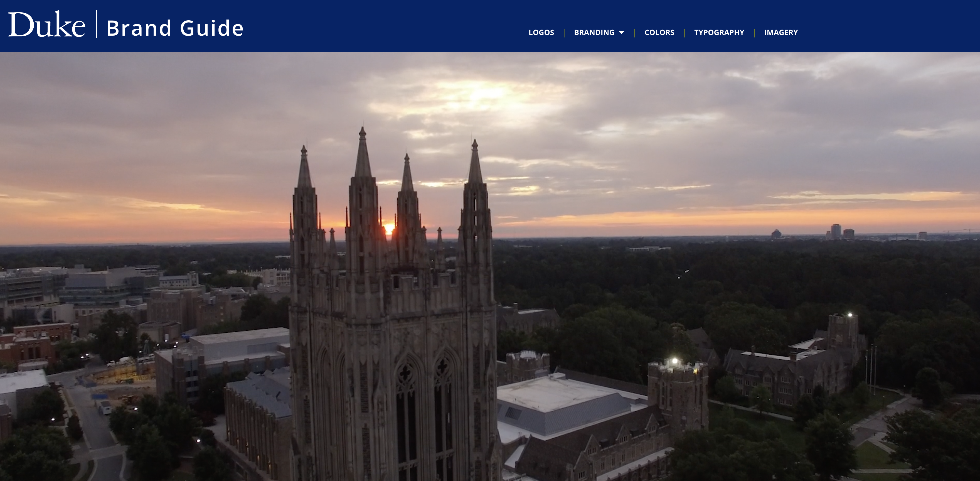980x481 pixels.
Task: Open the Brand Guide home title link
Action: pyautogui.click(x=175, y=28)
